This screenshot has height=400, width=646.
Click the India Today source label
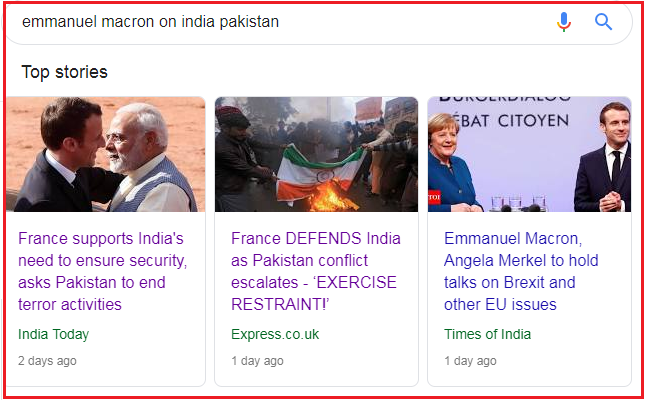pos(54,334)
